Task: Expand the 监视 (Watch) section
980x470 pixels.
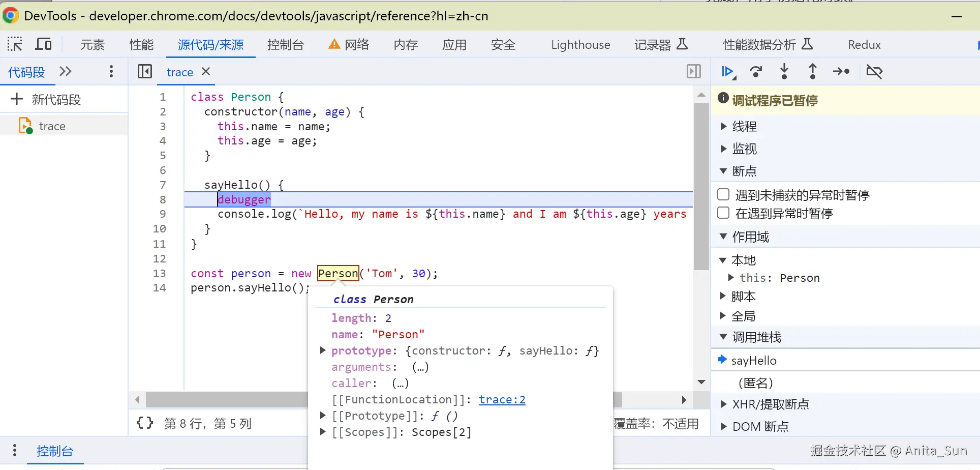Action: (724, 149)
